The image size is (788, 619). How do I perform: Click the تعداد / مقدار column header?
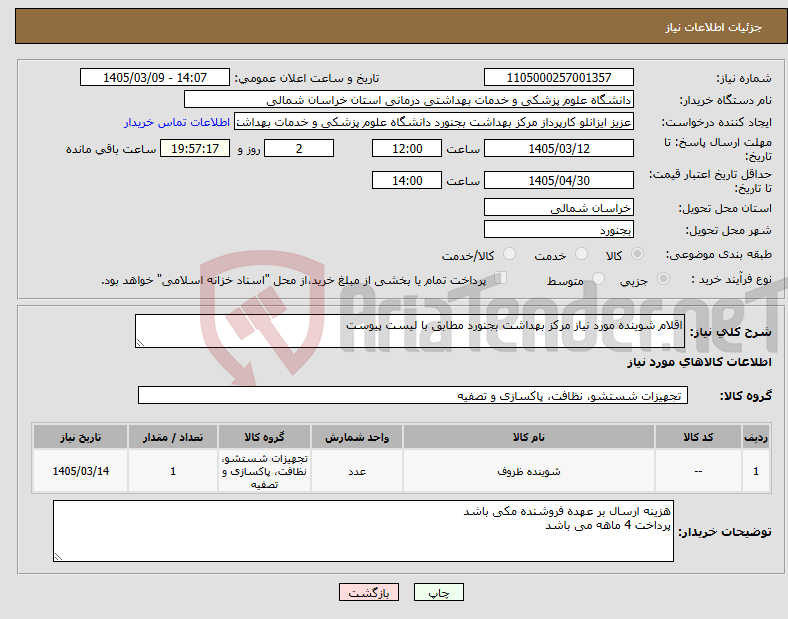point(173,437)
